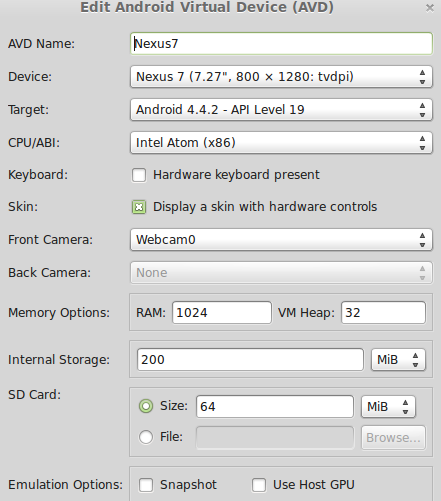Open the Device dropdown showing Nexus 7
Screen dimensions: 441x501
coord(281,77)
